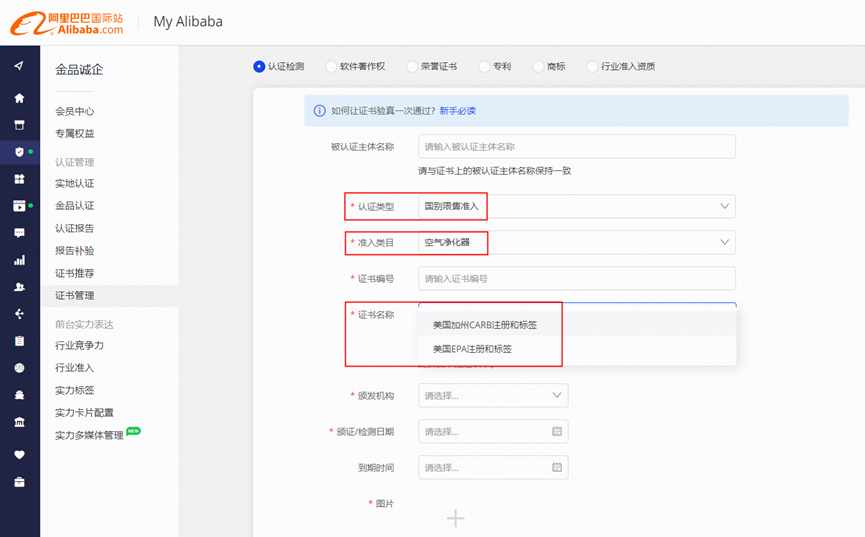The width and height of the screenshot is (865, 537).
Task: Choose the 专利 radio option
Action: coord(484,66)
